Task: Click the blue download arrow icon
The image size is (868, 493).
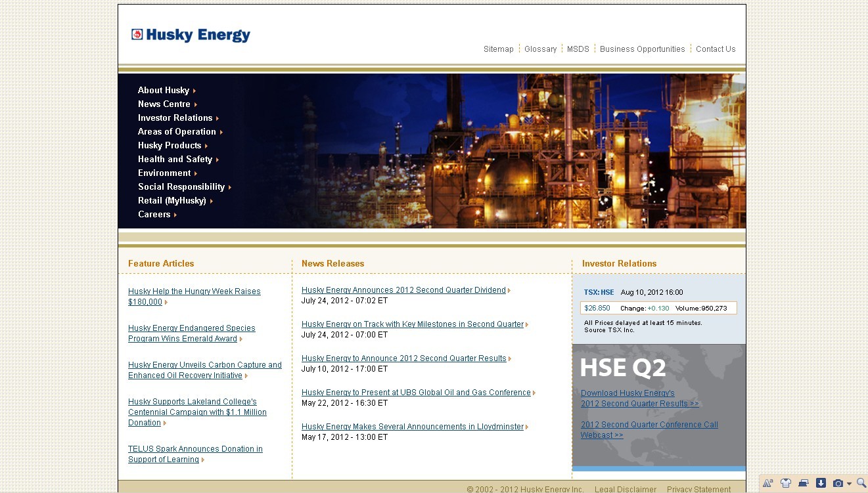Action: [821, 483]
